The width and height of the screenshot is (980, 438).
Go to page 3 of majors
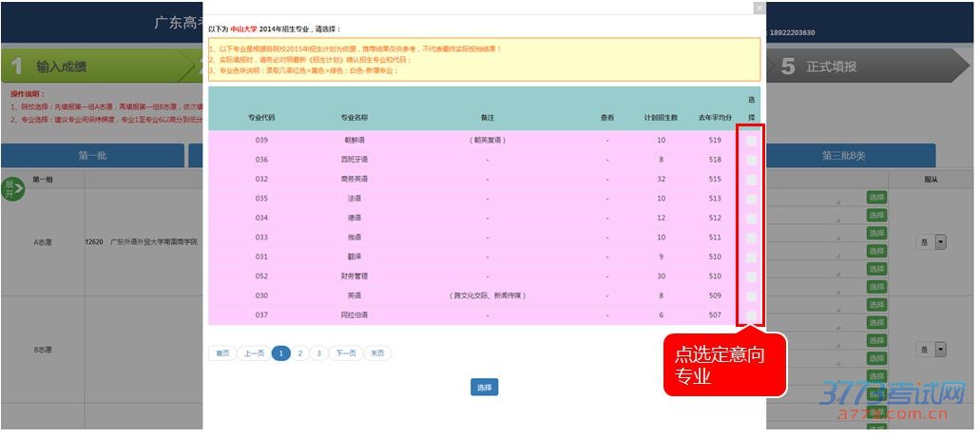click(x=318, y=353)
